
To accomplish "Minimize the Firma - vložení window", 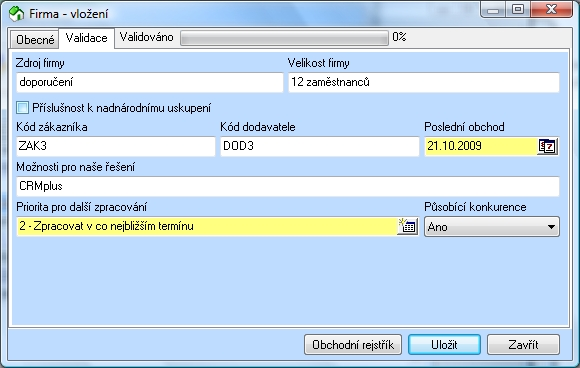I will click(x=493, y=10).
